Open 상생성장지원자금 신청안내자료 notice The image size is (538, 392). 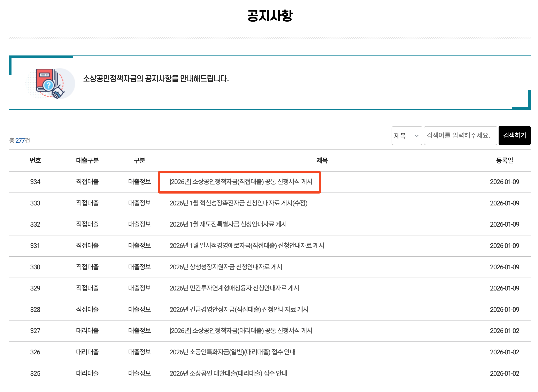coord(226,267)
